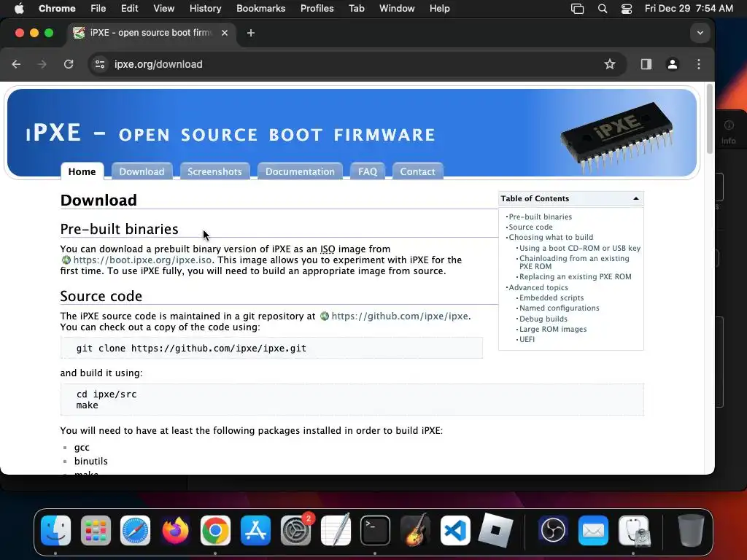The width and height of the screenshot is (747, 560).
Task: Click the Stage Manager menu bar icon
Action: 578,8
